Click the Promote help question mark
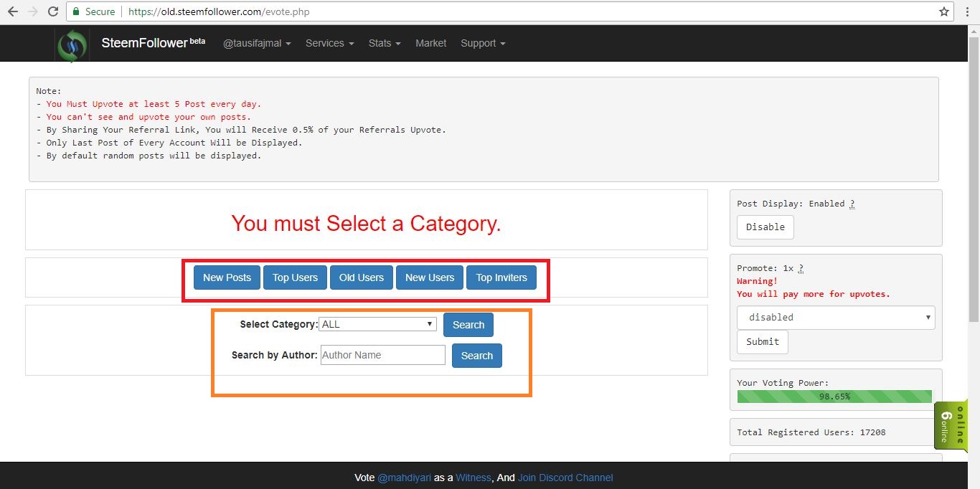The image size is (980, 489). (x=801, y=268)
